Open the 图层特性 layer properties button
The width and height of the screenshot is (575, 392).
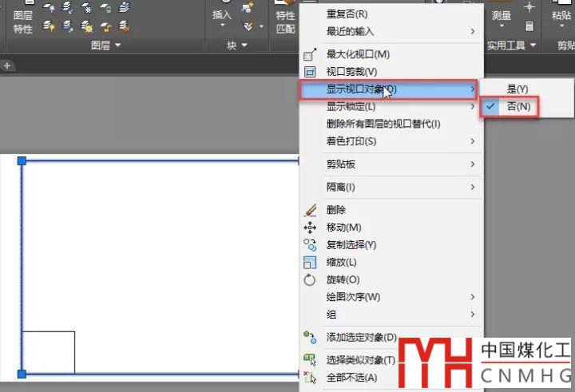tap(22, 19)
